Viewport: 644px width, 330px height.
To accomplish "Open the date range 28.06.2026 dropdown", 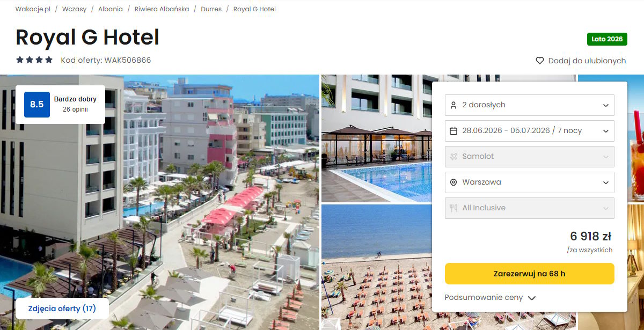I will point(530,130).
